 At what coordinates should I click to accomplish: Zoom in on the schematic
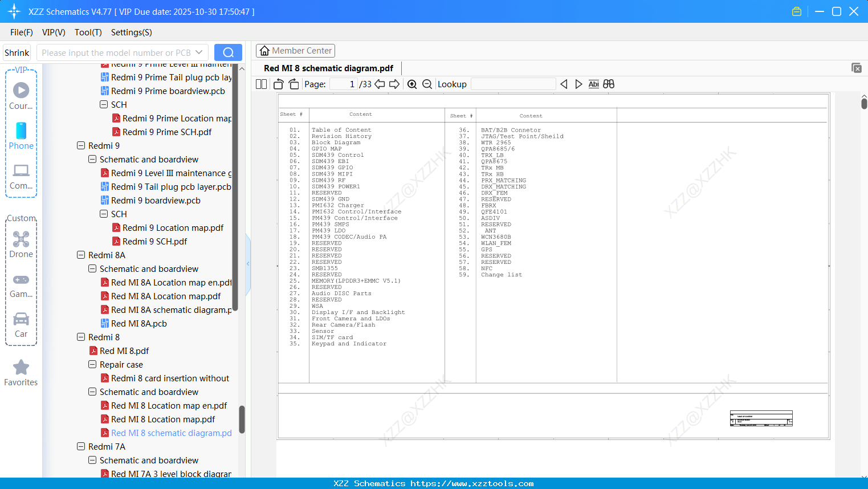point(412,84)
